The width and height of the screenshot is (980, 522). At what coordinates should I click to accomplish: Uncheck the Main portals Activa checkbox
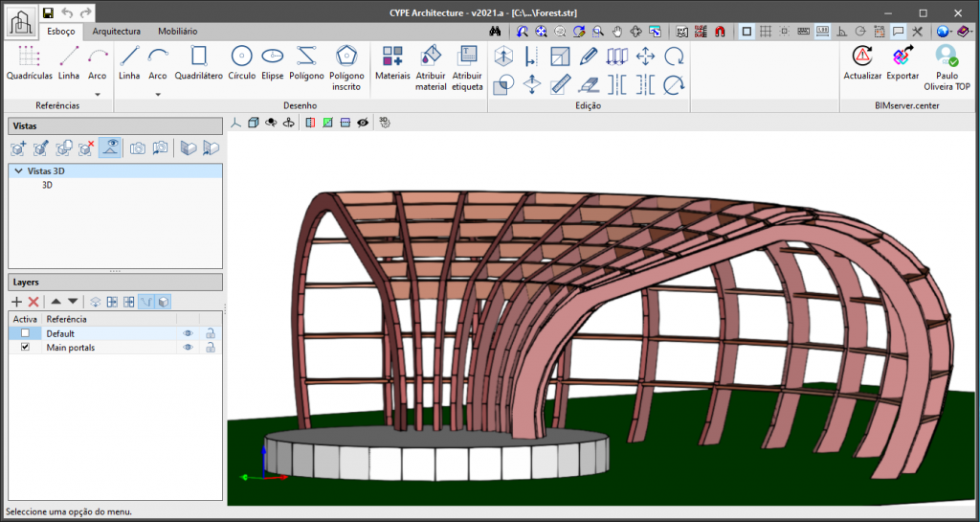[25, 348]
